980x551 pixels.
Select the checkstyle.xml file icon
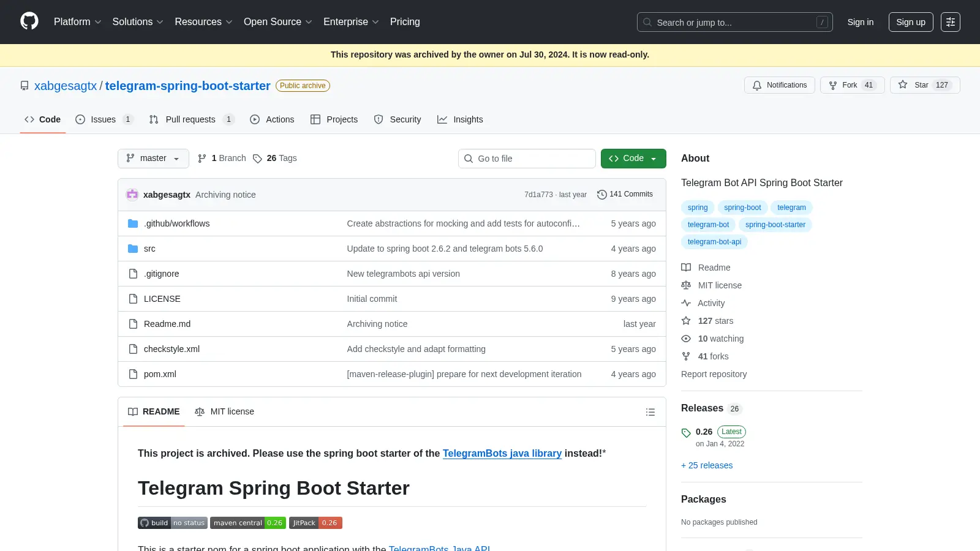tap(133, 349)
